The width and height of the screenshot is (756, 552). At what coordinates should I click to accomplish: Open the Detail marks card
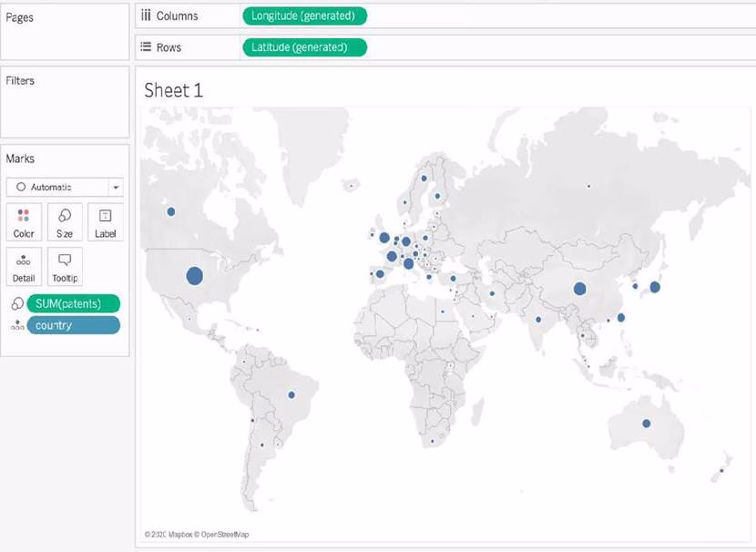point(24,266)
